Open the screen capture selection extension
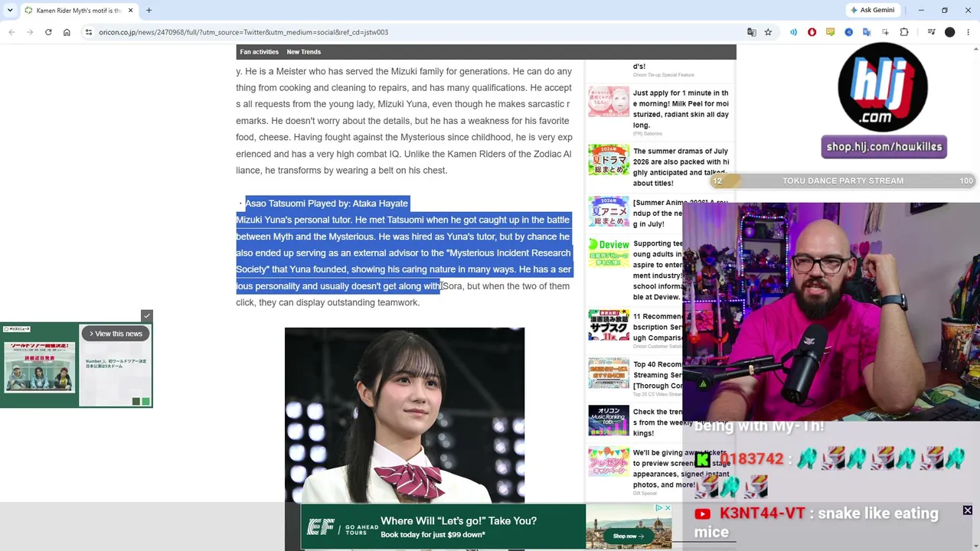 [x=885, y=32]
